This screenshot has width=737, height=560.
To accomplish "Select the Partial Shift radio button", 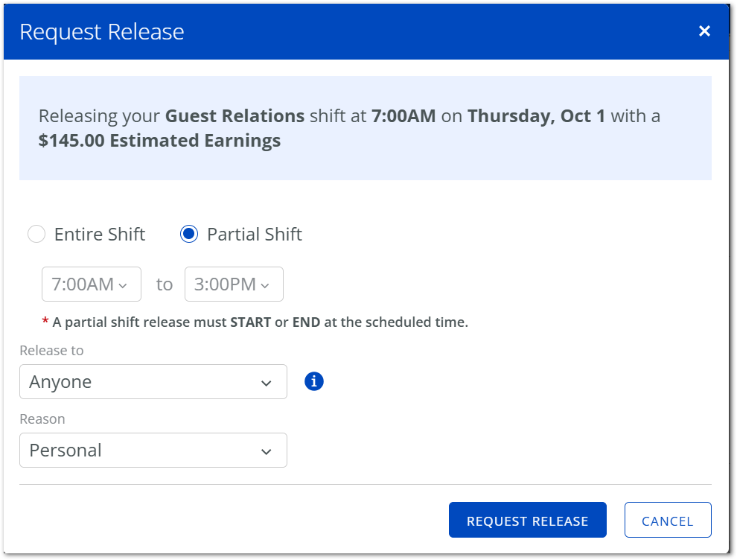I will coord(189,234).
